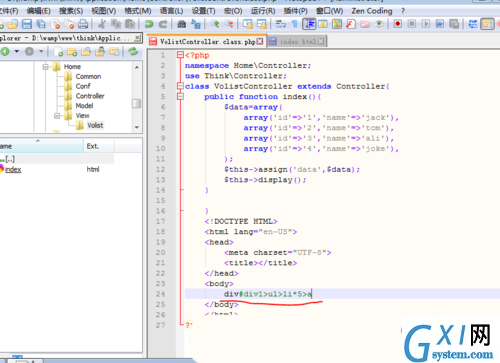Click the Play macro button
Image resolution: width=500 pixels, height=363 pixels.
[x=426, y=24]
